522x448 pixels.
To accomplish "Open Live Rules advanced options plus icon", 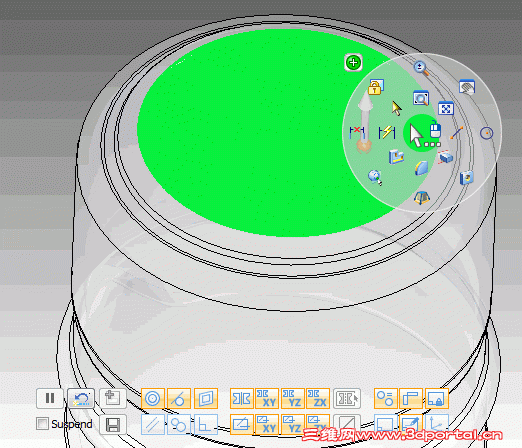I will 113,398.
